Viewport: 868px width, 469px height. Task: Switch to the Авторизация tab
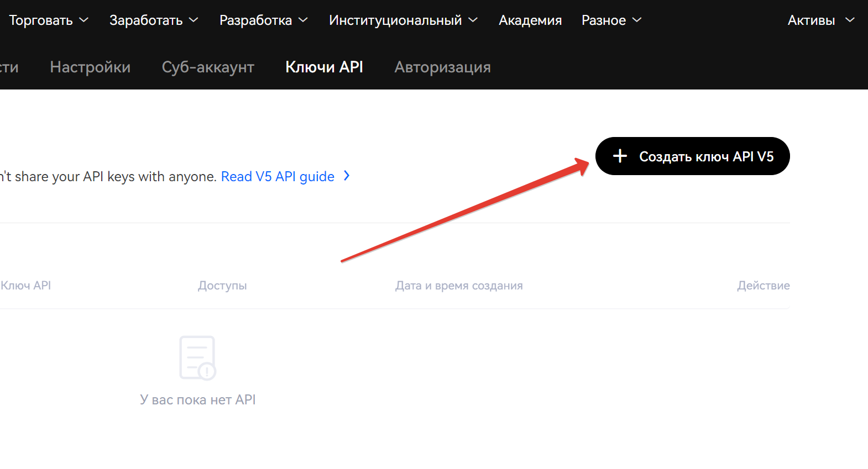click(442, 67)
